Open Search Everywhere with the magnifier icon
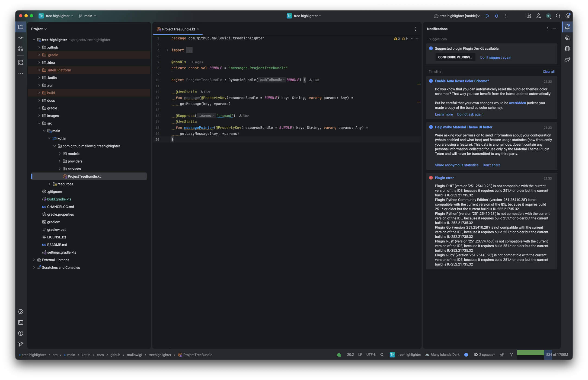The width and height of the screenshot is (588, 380). 558,16
